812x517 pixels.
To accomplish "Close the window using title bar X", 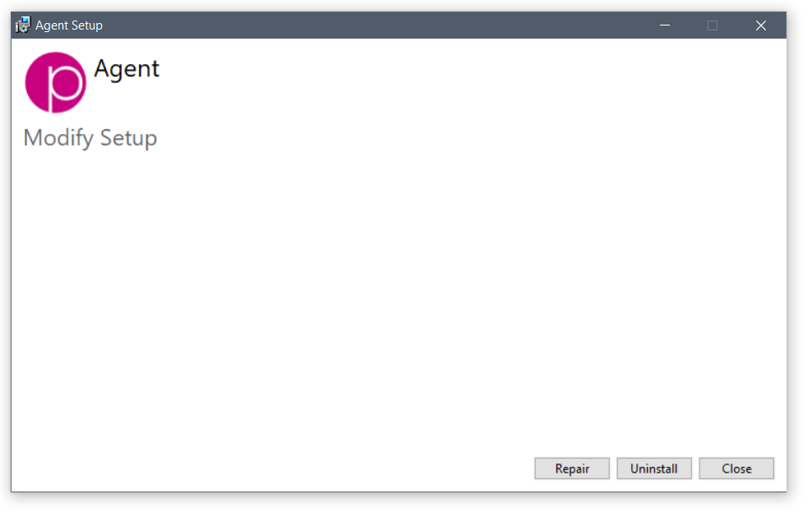I will pyautogui.click(x=761, y=25).
